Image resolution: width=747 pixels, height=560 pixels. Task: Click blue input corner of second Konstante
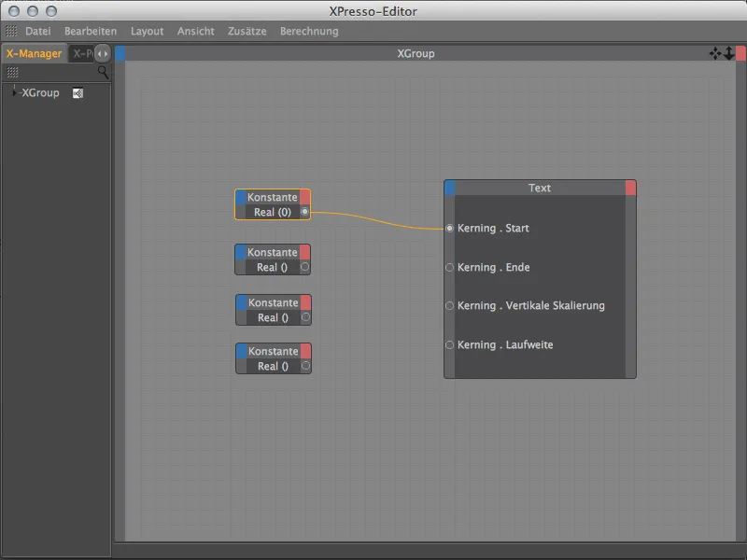coord(241,252)
